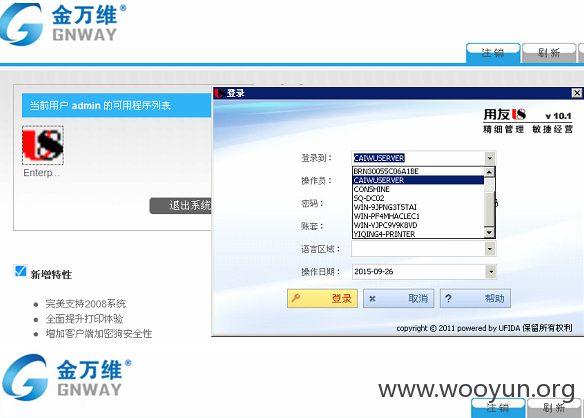Image resolution: width=584 pixels, height=418 pixels.
Task: Select WIN-VJPC9V9K8VD server entry
Action: click(418, 225)
